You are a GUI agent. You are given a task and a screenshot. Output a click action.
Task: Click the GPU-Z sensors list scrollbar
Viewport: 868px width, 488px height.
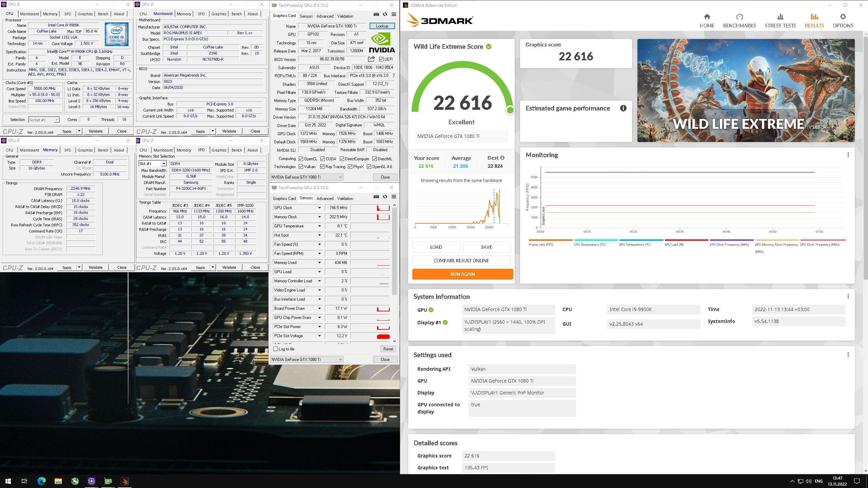394,251
